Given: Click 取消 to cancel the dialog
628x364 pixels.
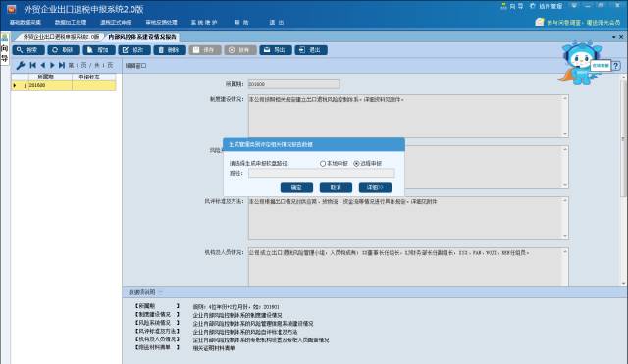Looking at the screenshot, I should tap(336, 187).
